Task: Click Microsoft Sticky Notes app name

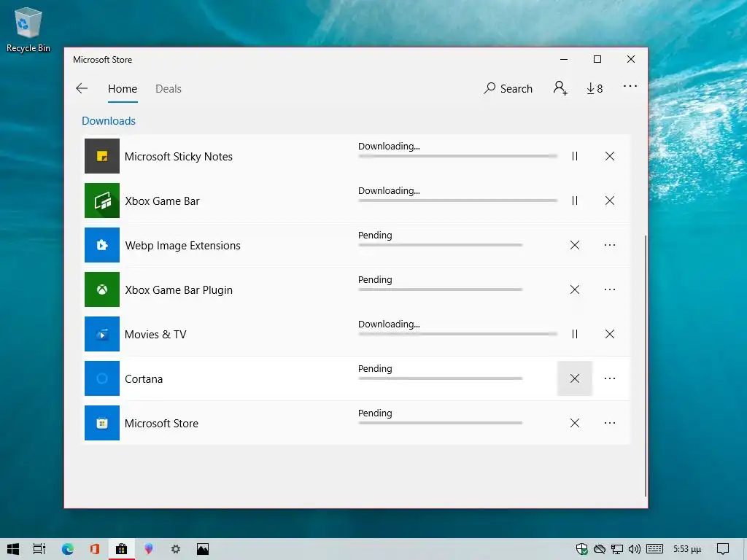Action: pyautogui.click(x=179, y=157)
